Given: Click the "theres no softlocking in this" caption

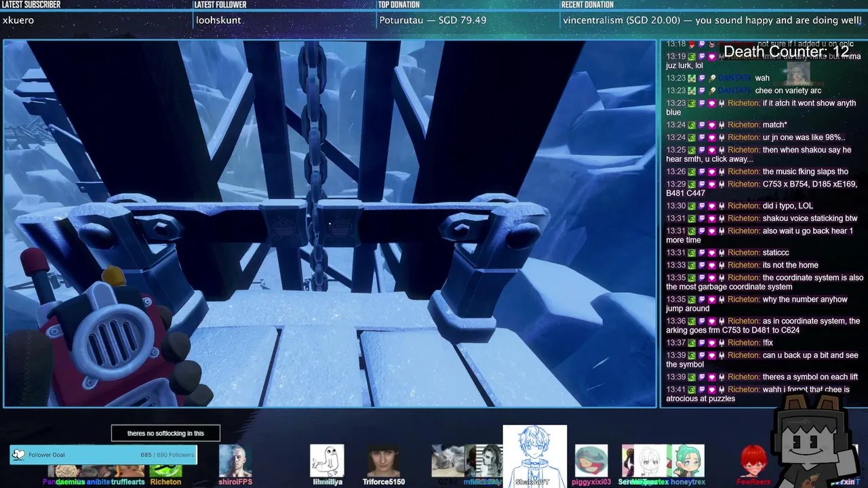Looking at the screenshot, I should coord(165,433).
